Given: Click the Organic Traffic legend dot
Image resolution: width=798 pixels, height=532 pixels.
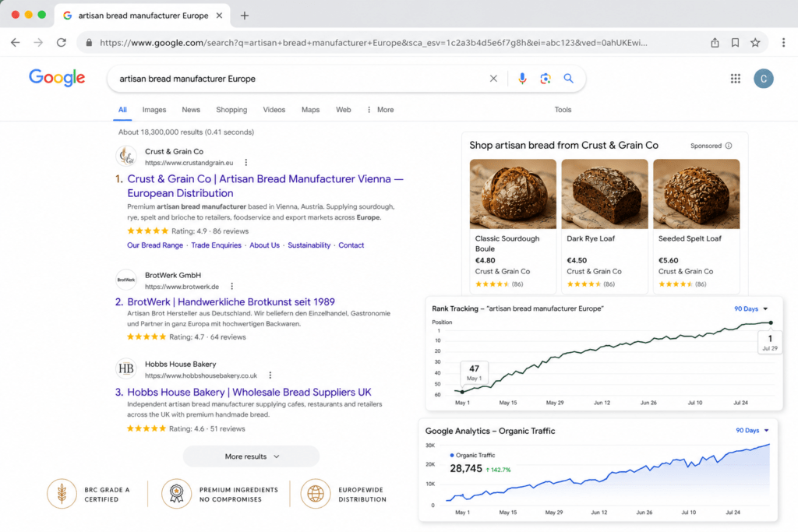Looking at the screenshot, I should pyautogui.click(x=452, y=455).
